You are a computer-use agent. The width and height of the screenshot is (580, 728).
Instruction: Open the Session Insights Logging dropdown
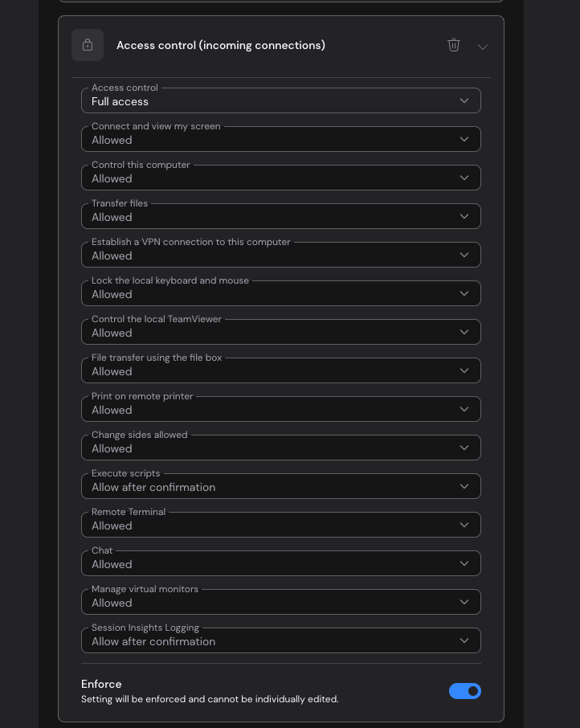pyautogui.click(x=280, y=640)
